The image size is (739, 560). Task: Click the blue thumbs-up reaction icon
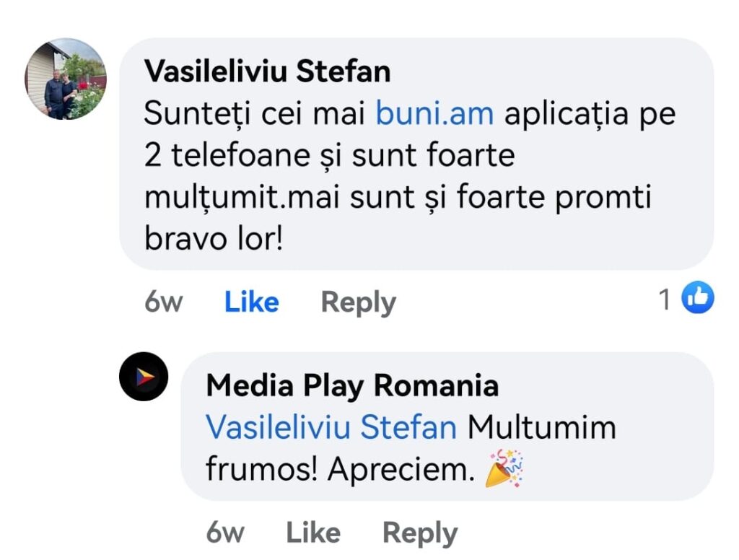(x=698, y=299)
